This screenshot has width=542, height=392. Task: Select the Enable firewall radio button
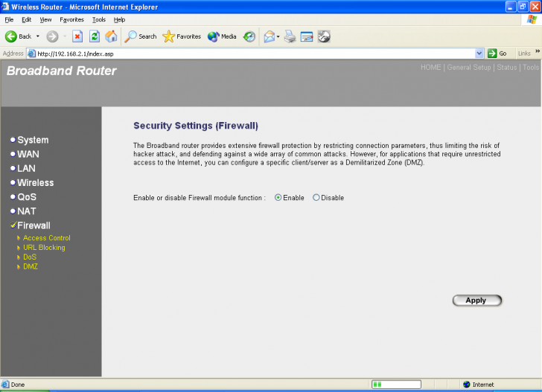click(x=278, y=198)
